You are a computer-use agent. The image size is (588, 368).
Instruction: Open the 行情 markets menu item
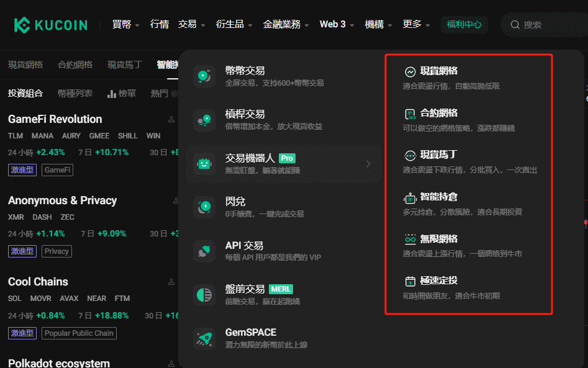[160, 25]
